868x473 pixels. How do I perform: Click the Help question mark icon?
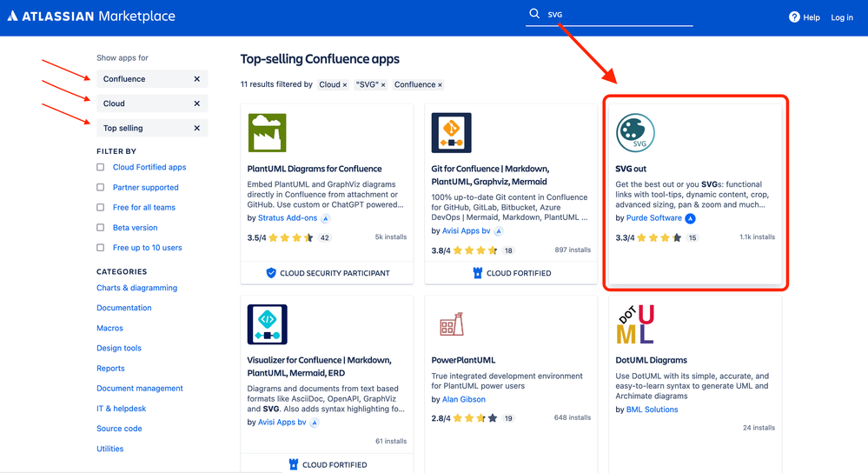tap(794, 17)
